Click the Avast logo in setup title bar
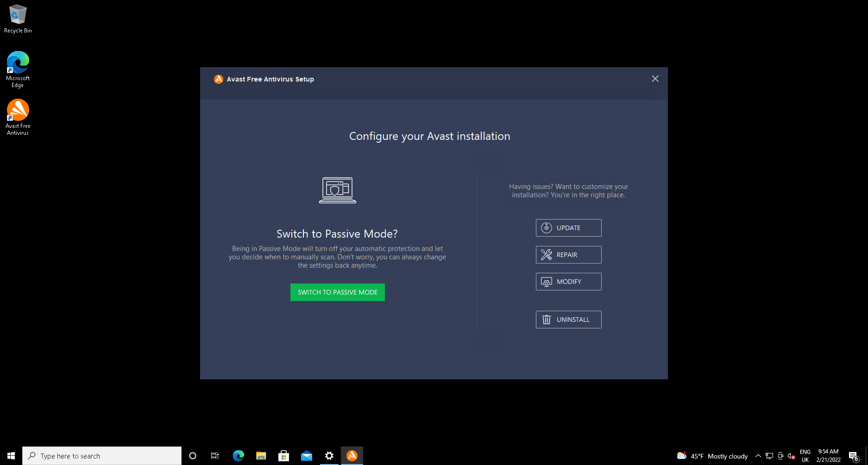The height and width of the screenshot is (465, 868). [x=219, y=79]
